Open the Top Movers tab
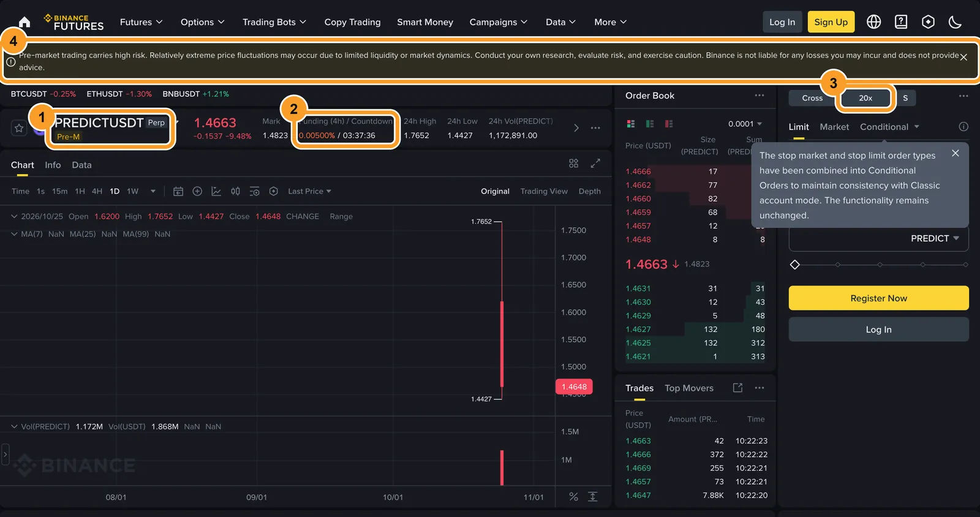 coord(689,388)
